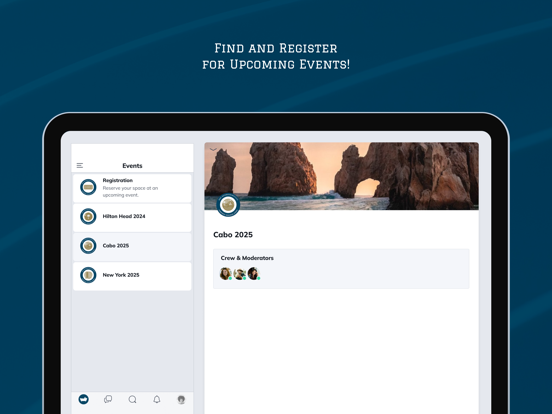The width and height of the screenshot is (552, 414).
Task: Click the Hilton Head 2024 badge icon
Action: tap(88, 217)
